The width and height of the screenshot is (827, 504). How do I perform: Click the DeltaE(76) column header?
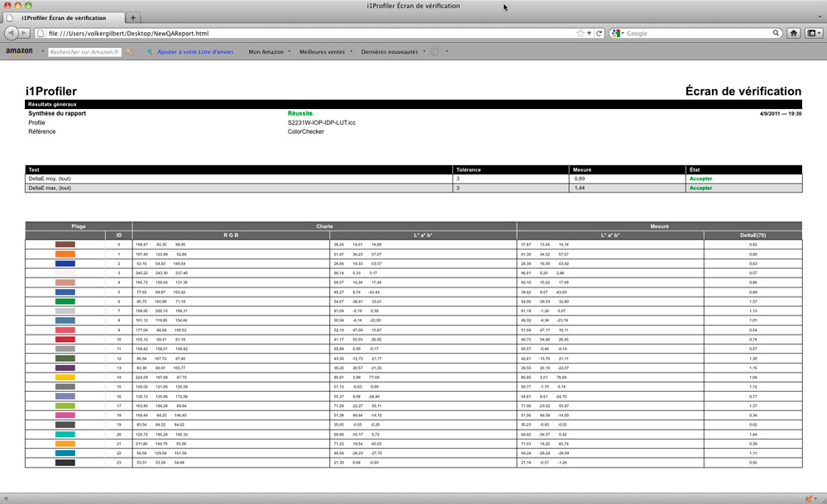click(753, 235)
